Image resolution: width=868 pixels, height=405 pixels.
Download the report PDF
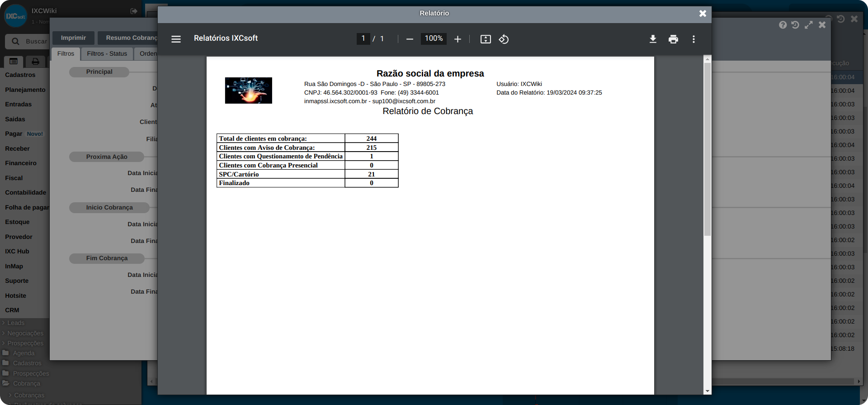click(x=653, y=39)
